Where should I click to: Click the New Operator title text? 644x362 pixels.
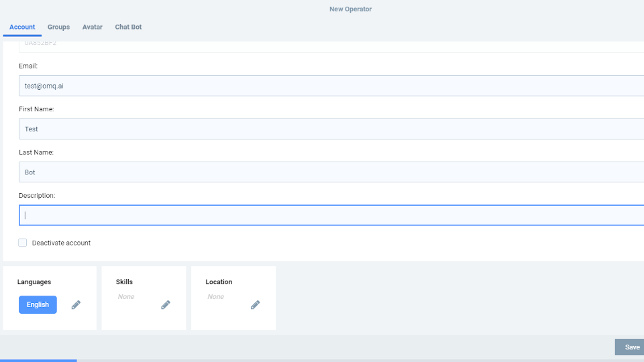pos(350,9)
